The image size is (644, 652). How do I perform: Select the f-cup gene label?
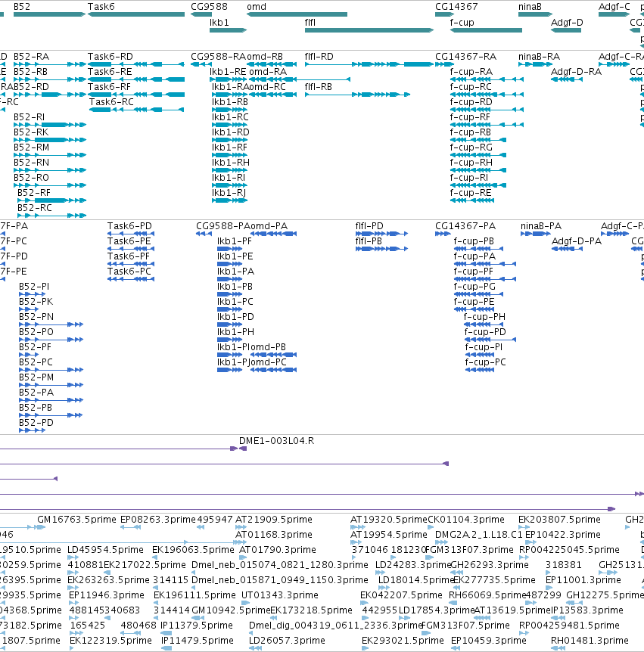462,23
